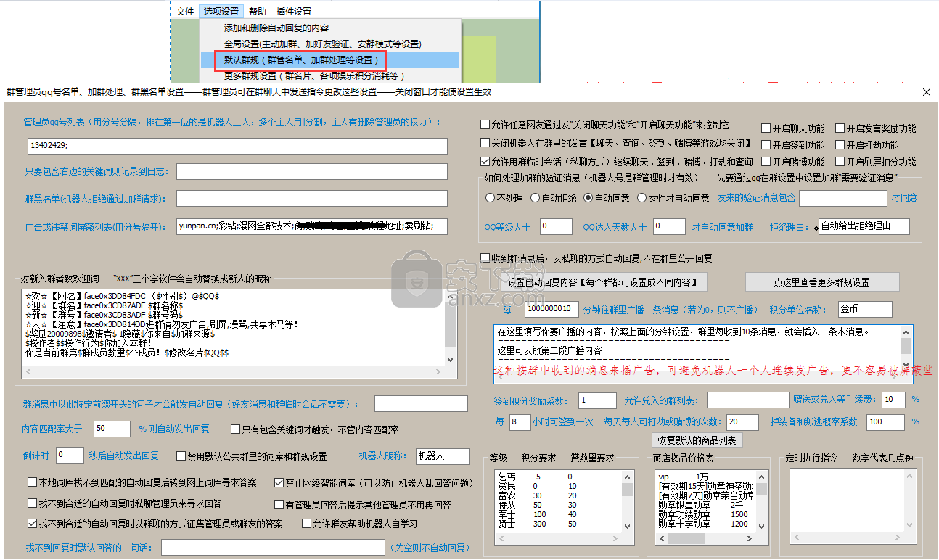
Task: Click the QQ等级大于 input field
Action: (556, 226)
